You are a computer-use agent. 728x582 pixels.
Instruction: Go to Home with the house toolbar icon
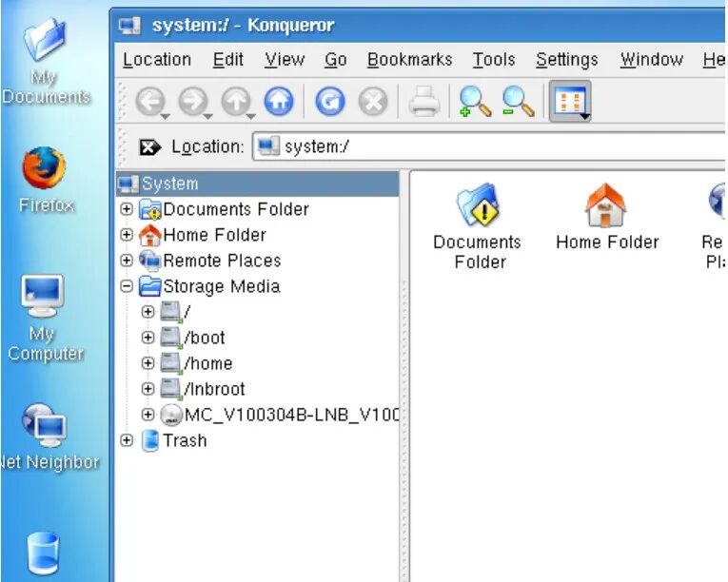pyautogui.click(x=279, y=101)
